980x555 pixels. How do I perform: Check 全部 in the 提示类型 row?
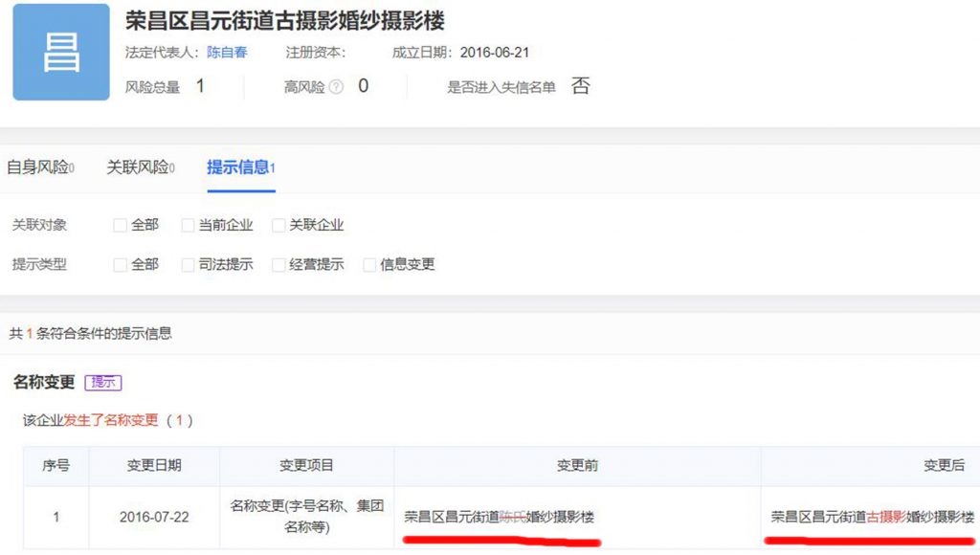pyautogui.click(x=121, y=265)
